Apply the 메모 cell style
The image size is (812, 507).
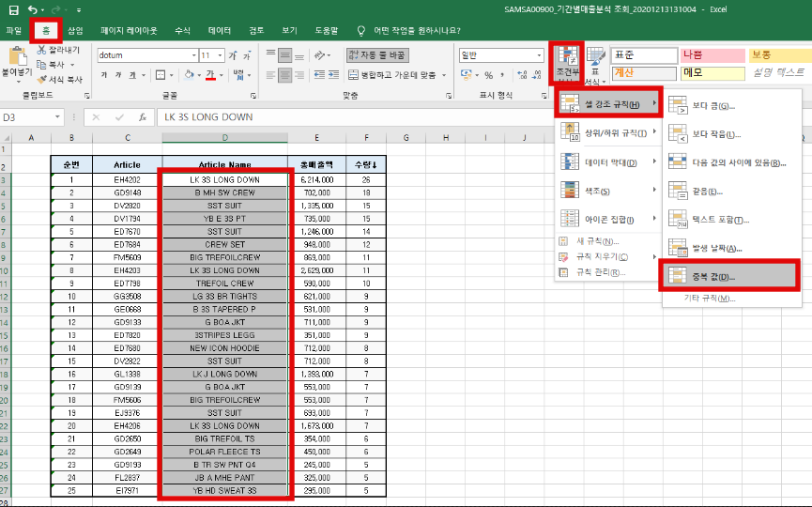[712, 72]
